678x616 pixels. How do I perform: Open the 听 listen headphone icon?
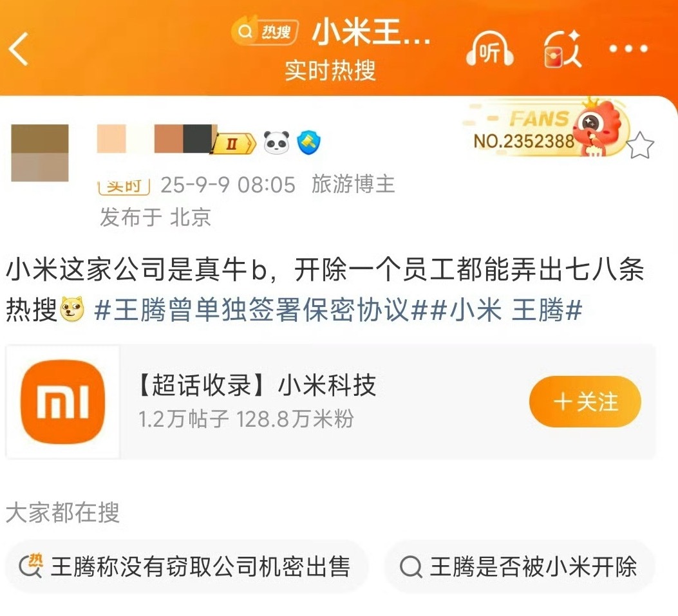[x=490, y=48]
